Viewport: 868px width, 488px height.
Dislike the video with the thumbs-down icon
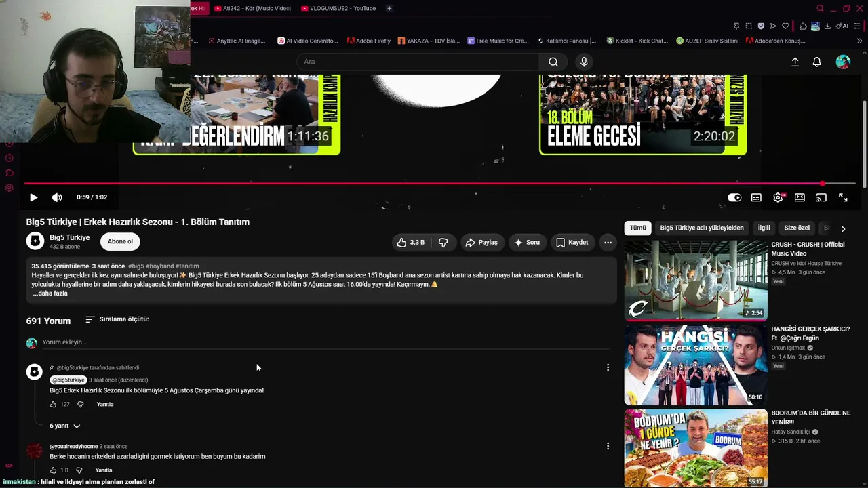tap(443, 242)
